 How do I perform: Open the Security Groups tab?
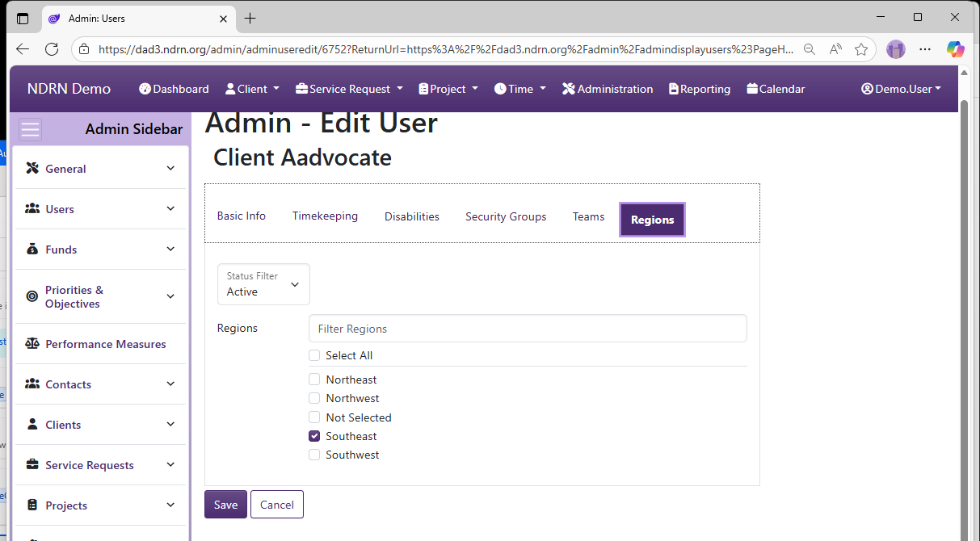[506, 216]
